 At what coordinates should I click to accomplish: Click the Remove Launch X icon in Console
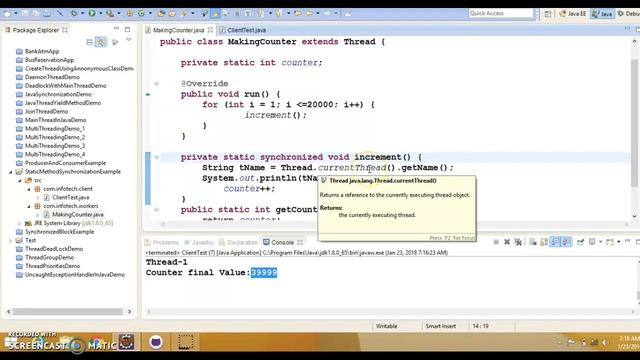point(507,242)
